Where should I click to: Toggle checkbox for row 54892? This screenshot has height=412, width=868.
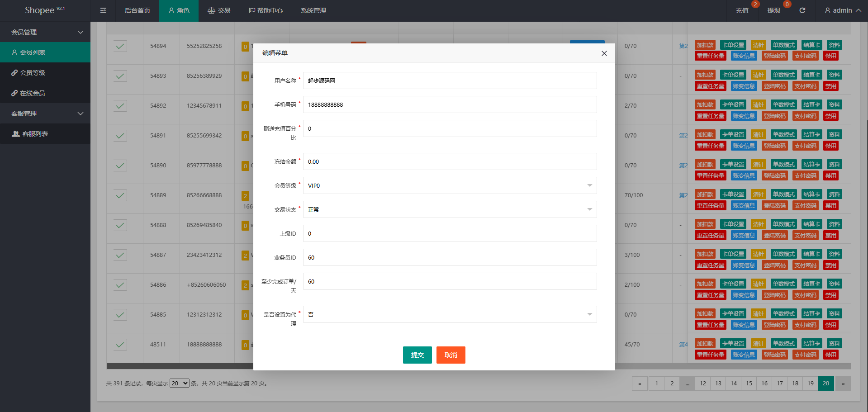coord(120,106)
